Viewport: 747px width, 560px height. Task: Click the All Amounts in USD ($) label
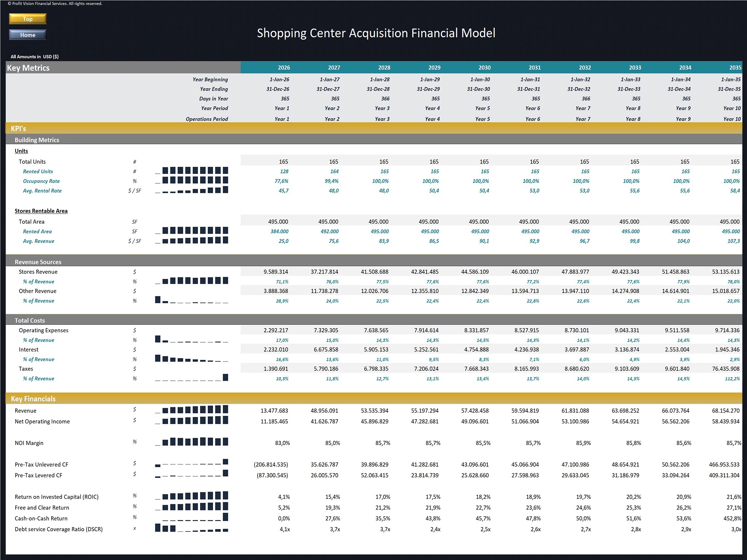click(34, 57)
